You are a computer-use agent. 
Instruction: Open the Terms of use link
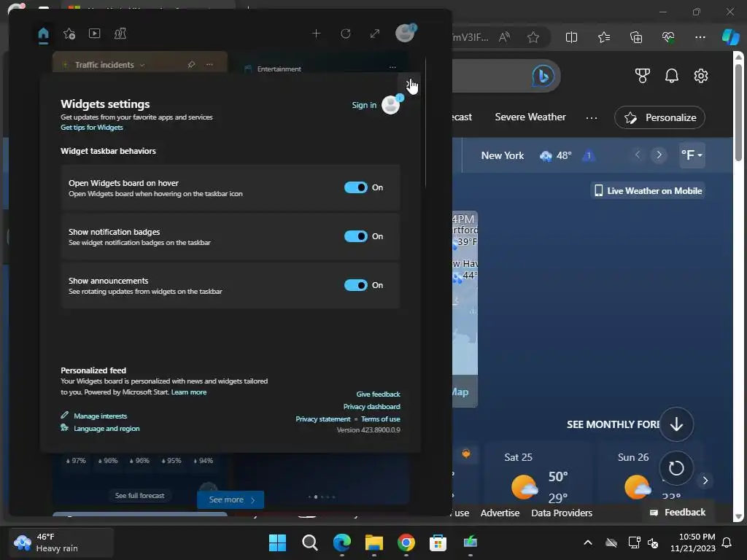(380, 419)
